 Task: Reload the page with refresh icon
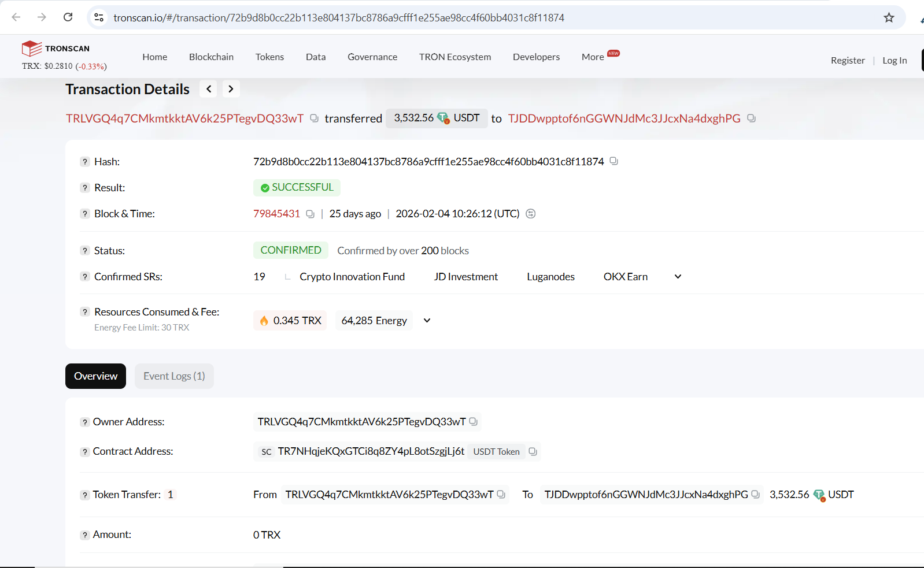point(68,17)
